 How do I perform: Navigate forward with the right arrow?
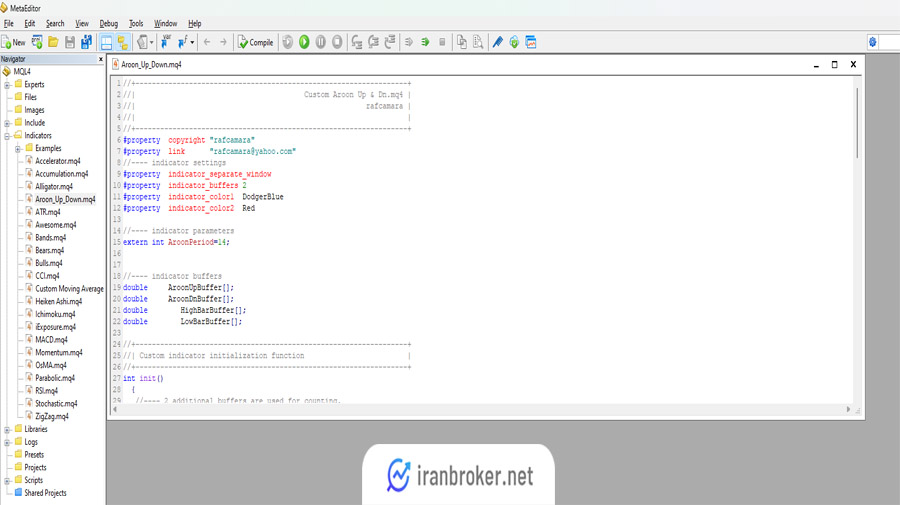(223, 42)
